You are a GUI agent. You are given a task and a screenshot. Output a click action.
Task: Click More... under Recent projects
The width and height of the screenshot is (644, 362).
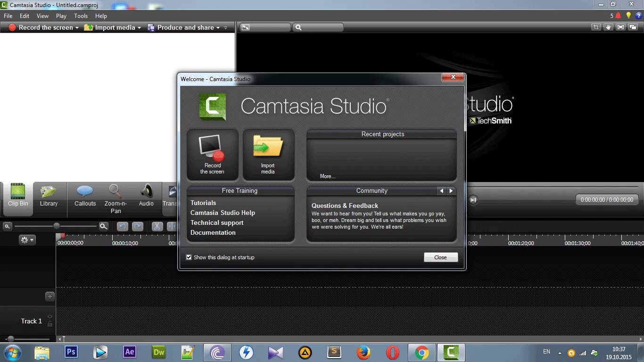[x=328, y=176]
